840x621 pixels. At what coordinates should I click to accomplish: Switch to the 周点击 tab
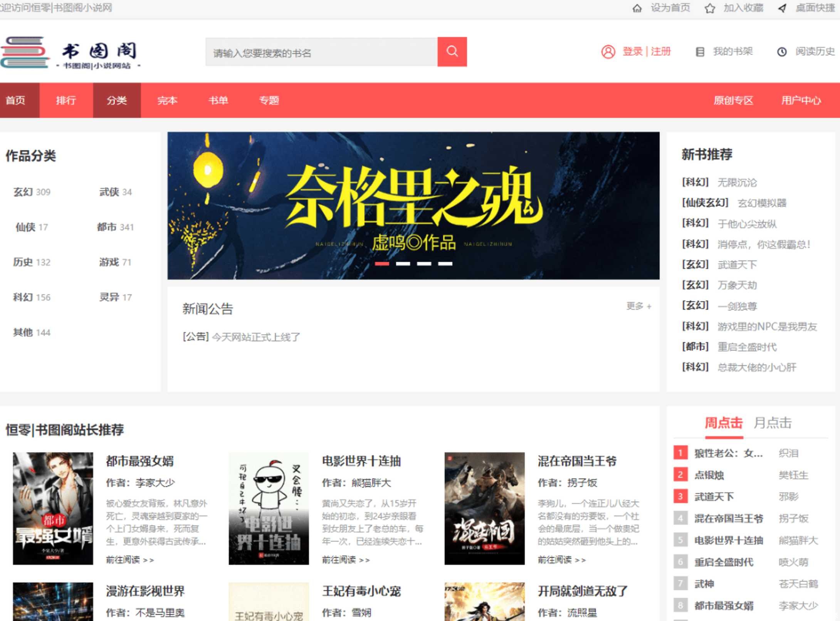tap(724, 423)
